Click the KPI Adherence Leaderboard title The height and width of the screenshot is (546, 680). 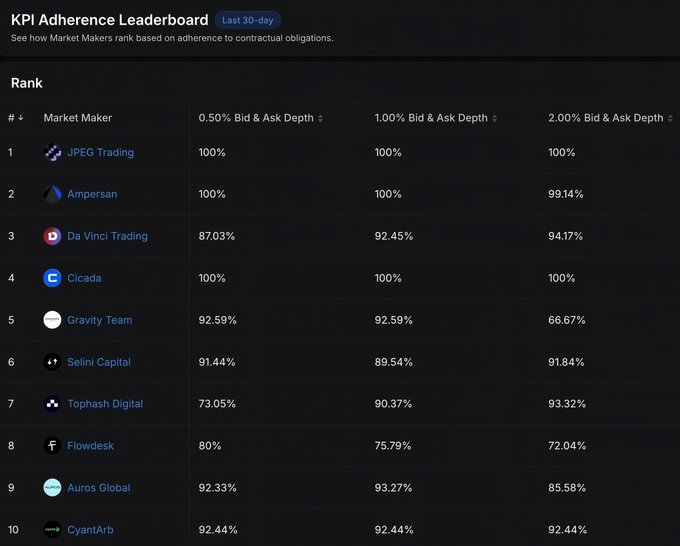pyautogui.click(x=110, y=20)
